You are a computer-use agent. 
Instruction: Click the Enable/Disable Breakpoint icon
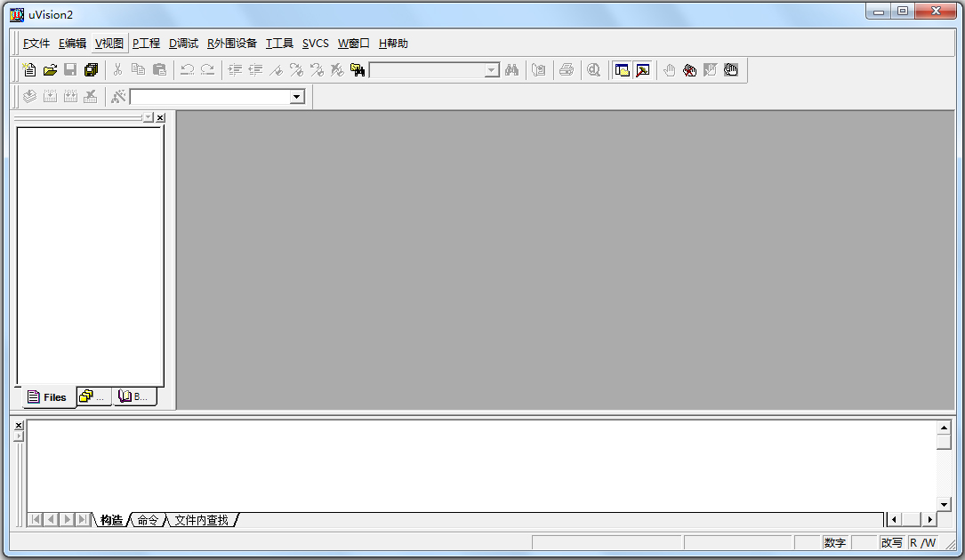(711, 70)
